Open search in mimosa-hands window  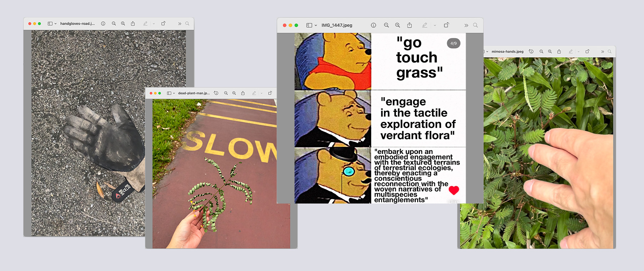[610, 51]
